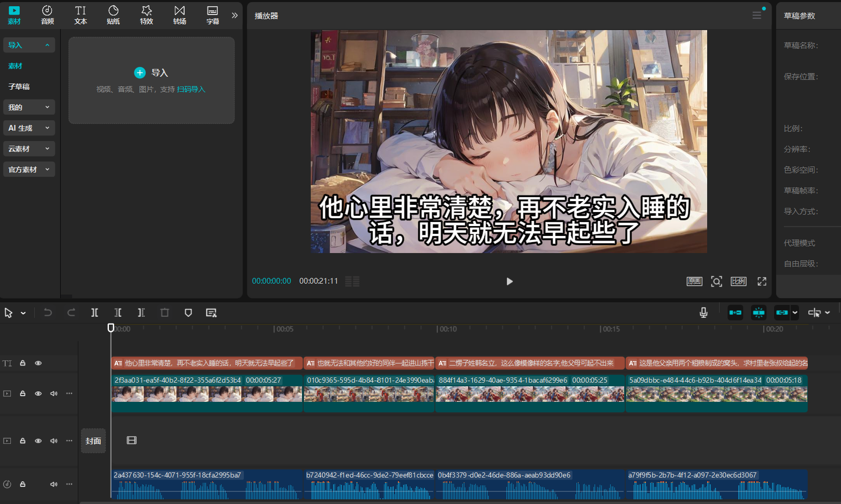Select the pointer selection tool
The width and height of the screenshot is (841, 504).
8,313
